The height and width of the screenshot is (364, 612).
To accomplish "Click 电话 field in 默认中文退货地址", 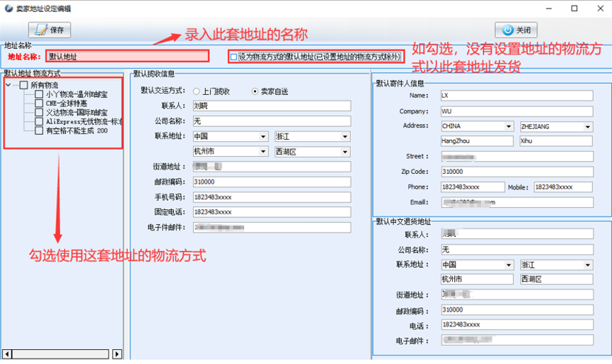I will [517, 324].
